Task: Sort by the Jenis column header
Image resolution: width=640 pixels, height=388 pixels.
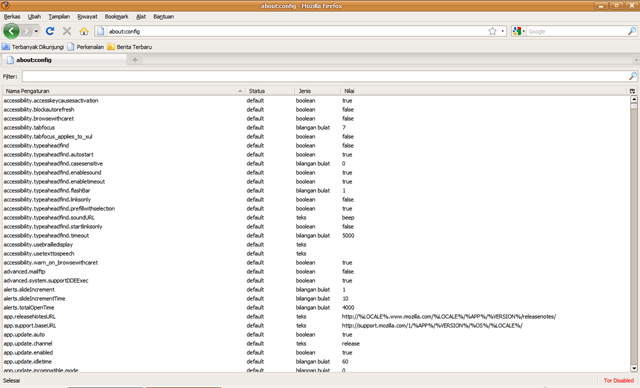Action: [317, 91]
